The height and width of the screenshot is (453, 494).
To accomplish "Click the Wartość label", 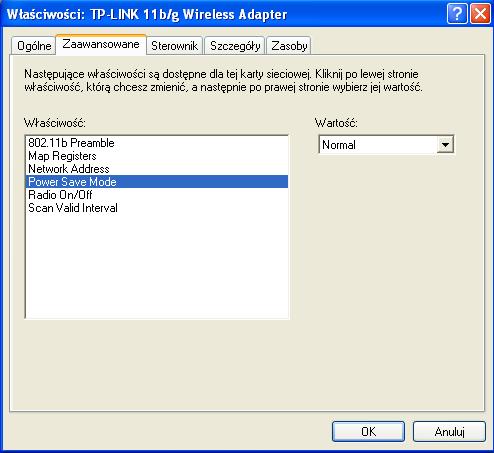I will (336, 123).
